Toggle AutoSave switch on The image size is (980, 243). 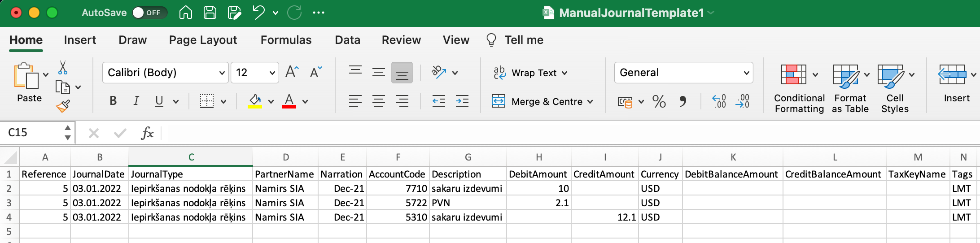(x=149, y=13)
